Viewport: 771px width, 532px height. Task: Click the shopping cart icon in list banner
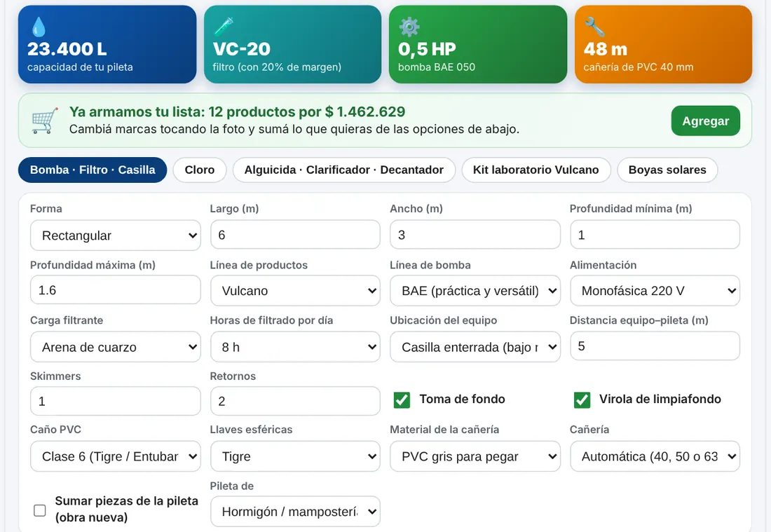[x=45, y=121]
